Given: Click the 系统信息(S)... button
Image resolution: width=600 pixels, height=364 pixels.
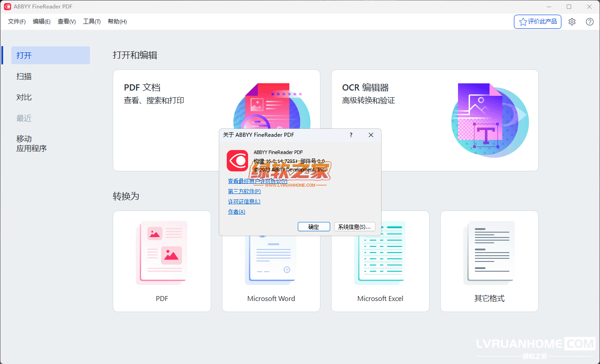Looking at the screenshot, I should pyautogui.click(x=354, y=227).
